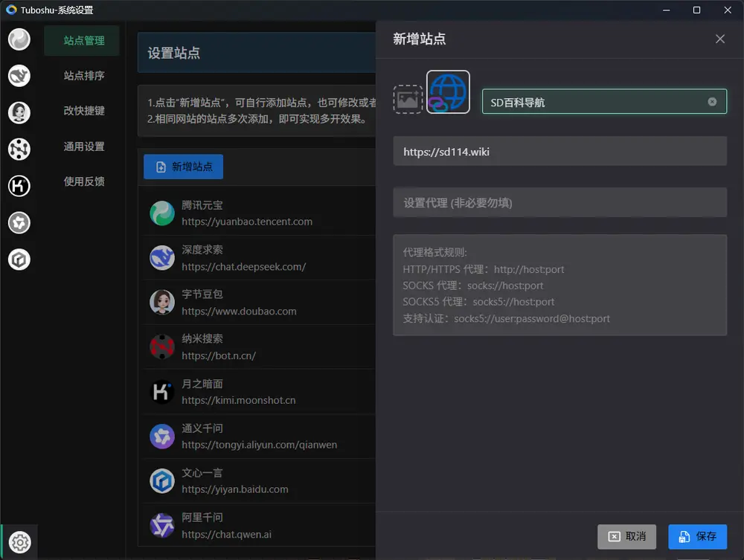Focus the 设置代理 input field
The height and width of the screenshot is (560, 744).
(559, 203)
